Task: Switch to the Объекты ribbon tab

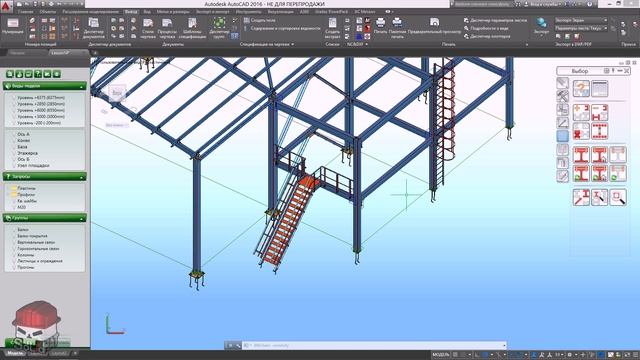Action: coord(48,12)
